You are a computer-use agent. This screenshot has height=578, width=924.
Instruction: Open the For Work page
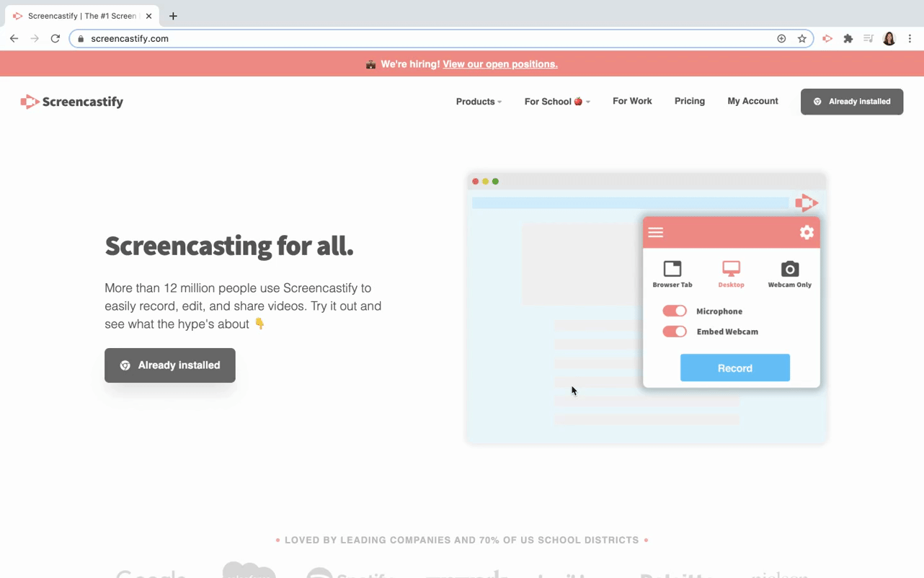point(632,101)
